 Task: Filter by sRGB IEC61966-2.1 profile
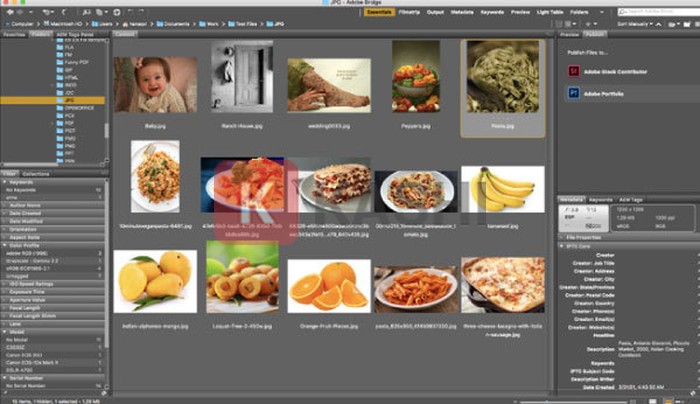coord(53,269)
